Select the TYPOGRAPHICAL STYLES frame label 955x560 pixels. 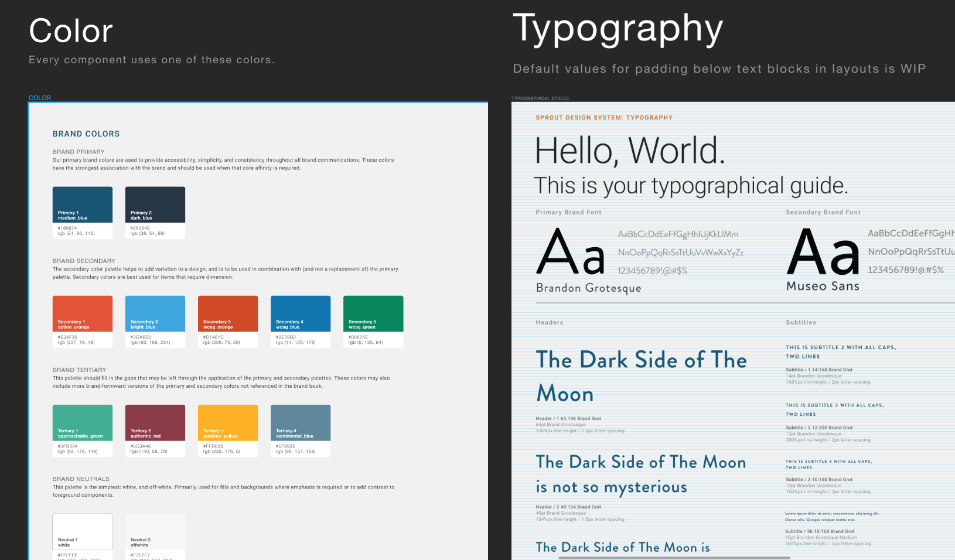[540, 98]
